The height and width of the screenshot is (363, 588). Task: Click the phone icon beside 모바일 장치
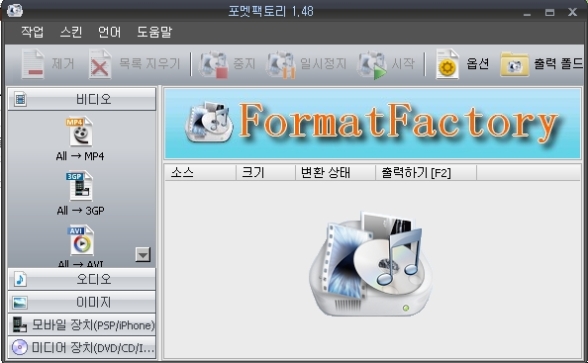pyautogui.click(x=19, y=325)
